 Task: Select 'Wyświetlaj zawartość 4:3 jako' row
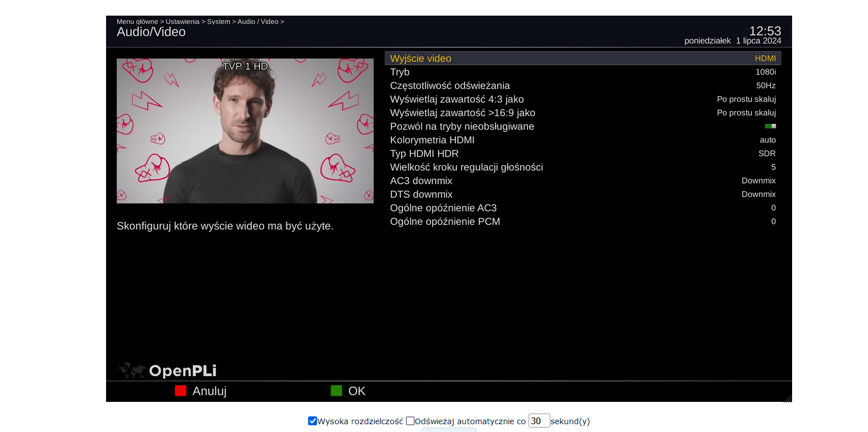583,99
